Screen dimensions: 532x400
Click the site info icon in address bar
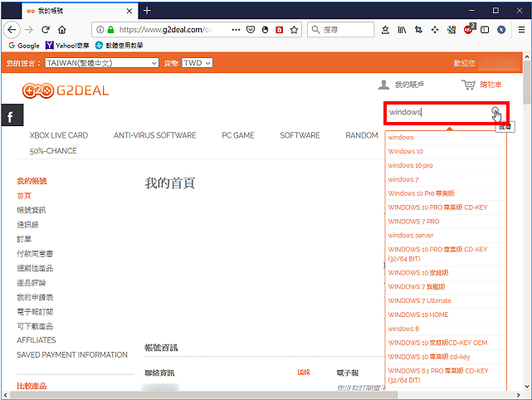click(x=100, y=30)
